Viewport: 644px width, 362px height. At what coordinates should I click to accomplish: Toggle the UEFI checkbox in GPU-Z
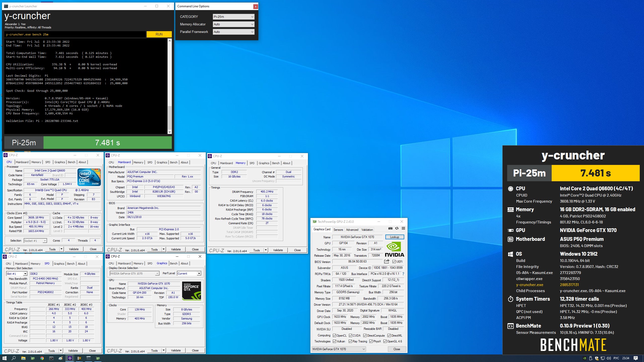(x=394, y=262)
